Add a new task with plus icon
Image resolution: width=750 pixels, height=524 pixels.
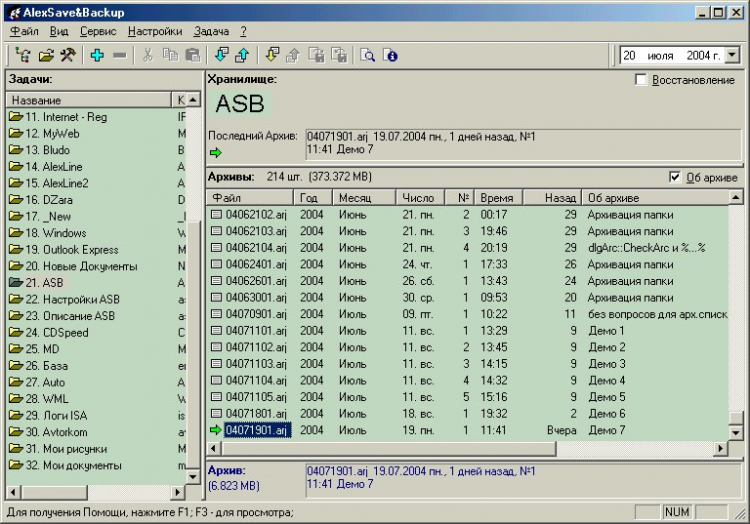97,56
